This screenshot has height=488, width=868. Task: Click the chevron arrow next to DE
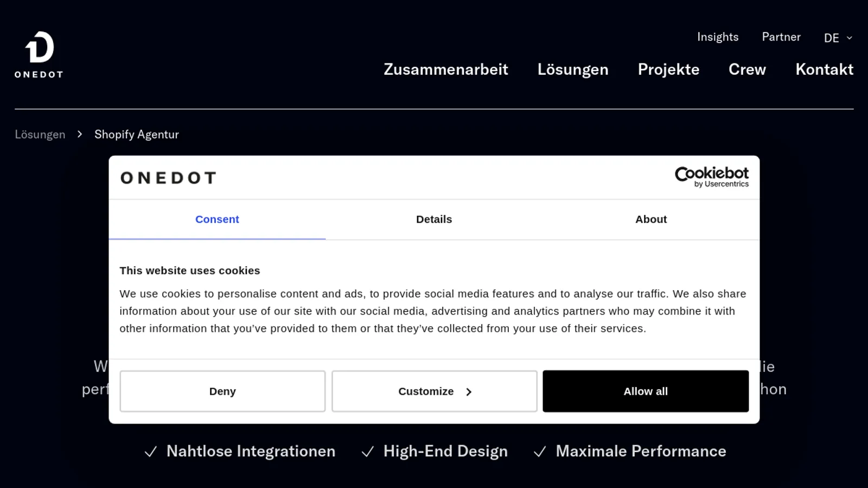tap(849, 38)
